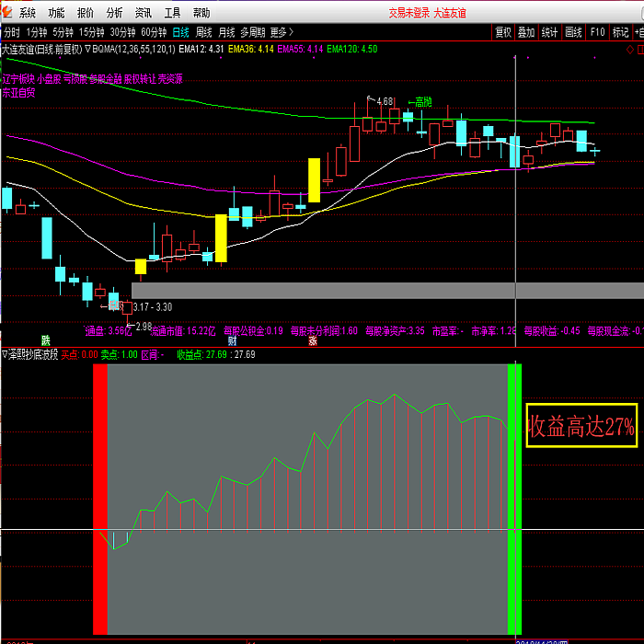Select the 周线 weekly chart tab
This screenshot has width=644, height=644.
(203, 32)
